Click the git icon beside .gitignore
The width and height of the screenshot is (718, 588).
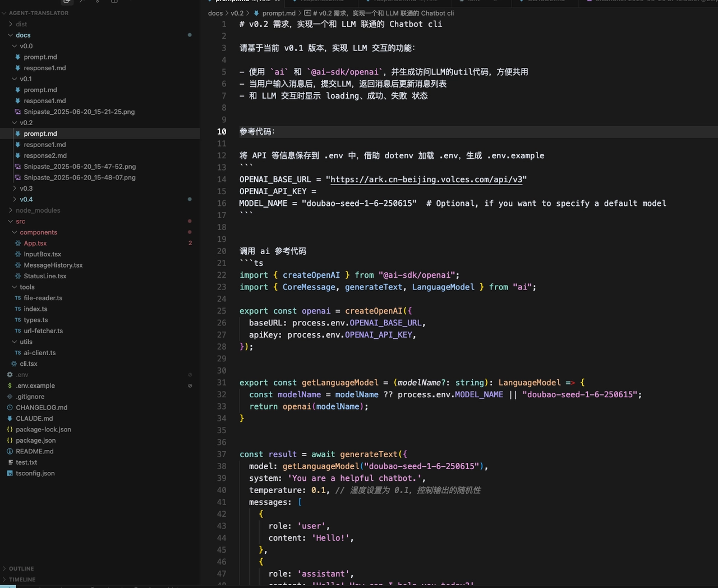[10, 397]
